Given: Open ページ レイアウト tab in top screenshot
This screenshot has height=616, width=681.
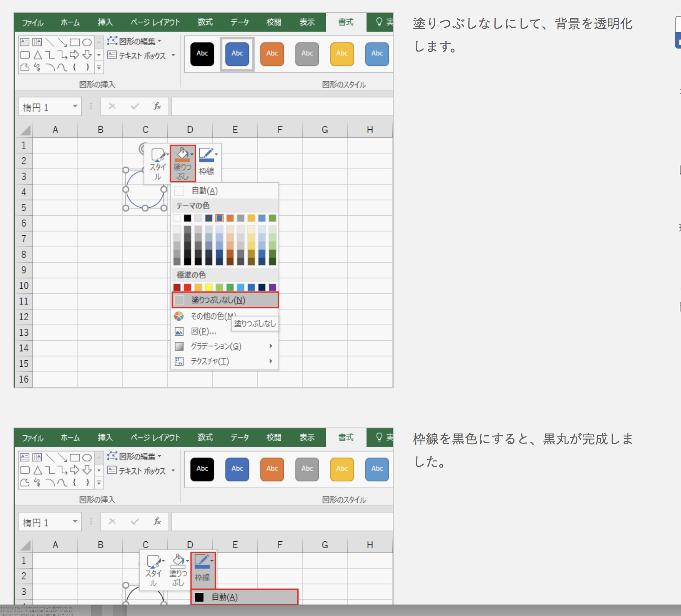Looking at the screenshot, I should pyautogui.click(x=155, y=22).
